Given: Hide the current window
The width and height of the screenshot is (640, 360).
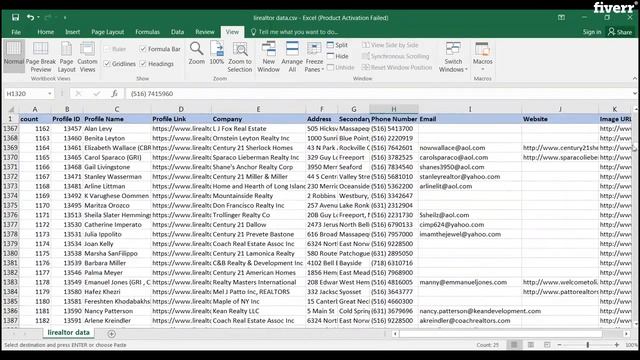Looking at the screenshot, I should [338, 56].
